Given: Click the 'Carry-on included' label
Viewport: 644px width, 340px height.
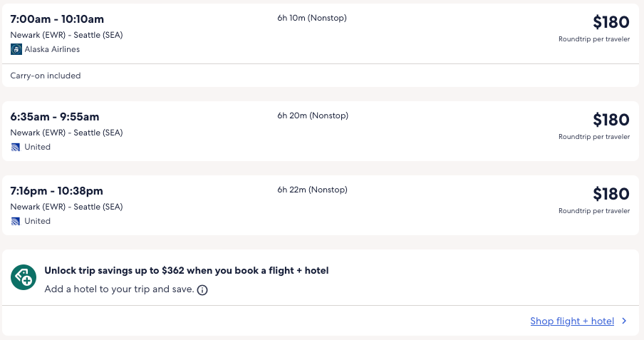Looking at the screenshot, I should (46, 76).
